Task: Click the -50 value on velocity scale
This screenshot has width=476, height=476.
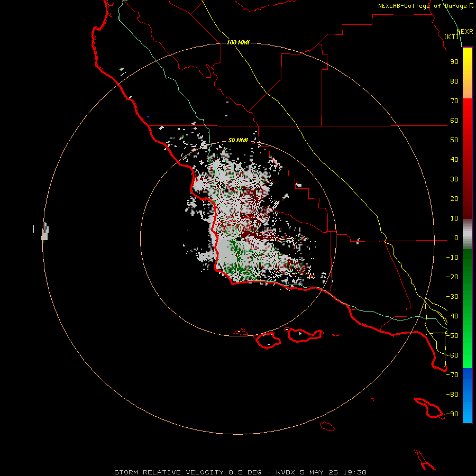Action: [x=452, y=336]
